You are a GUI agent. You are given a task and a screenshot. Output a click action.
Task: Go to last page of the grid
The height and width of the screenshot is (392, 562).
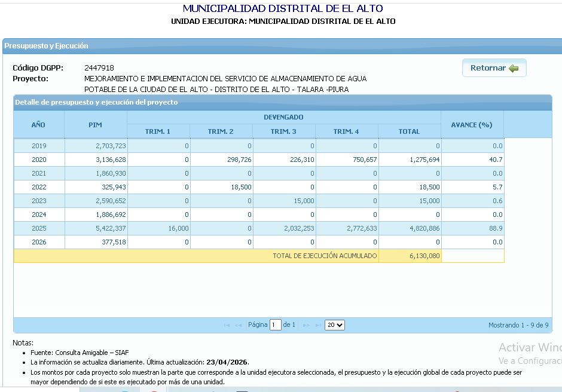pyautogui.click(x=318, y=325)
